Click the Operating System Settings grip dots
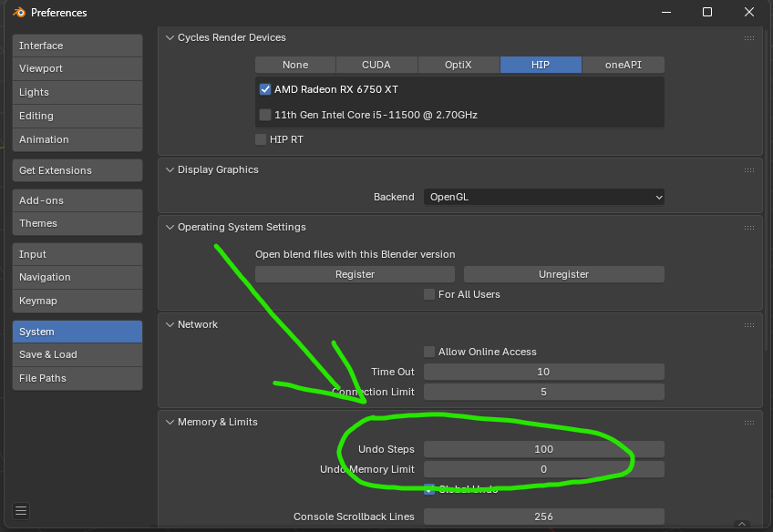Screen dimensions: 773x532 click(x=749, y=228)
